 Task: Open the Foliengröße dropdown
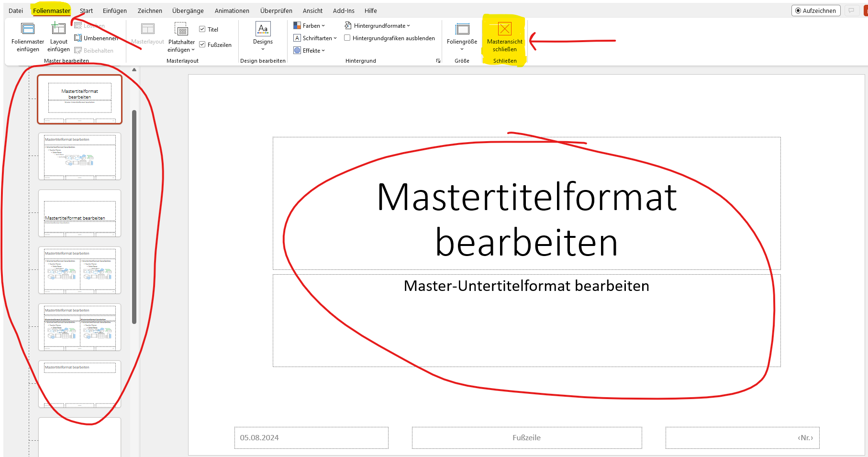click(462, 36)
